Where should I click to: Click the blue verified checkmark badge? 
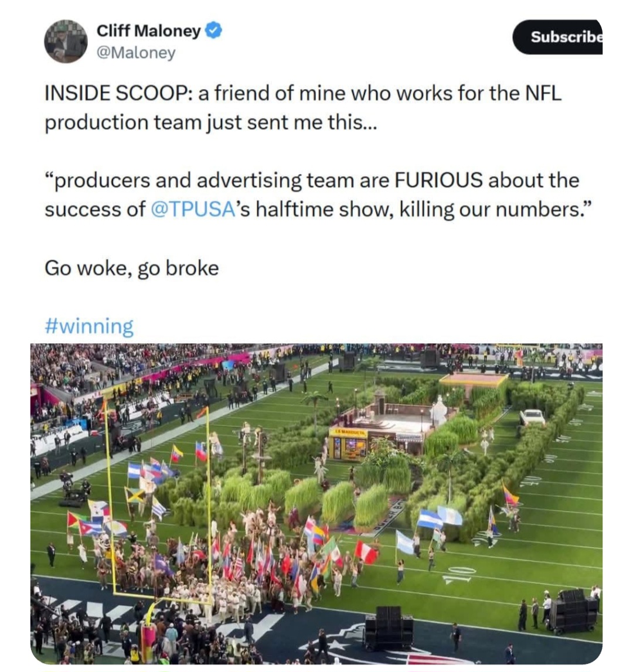tap(213, 30)
